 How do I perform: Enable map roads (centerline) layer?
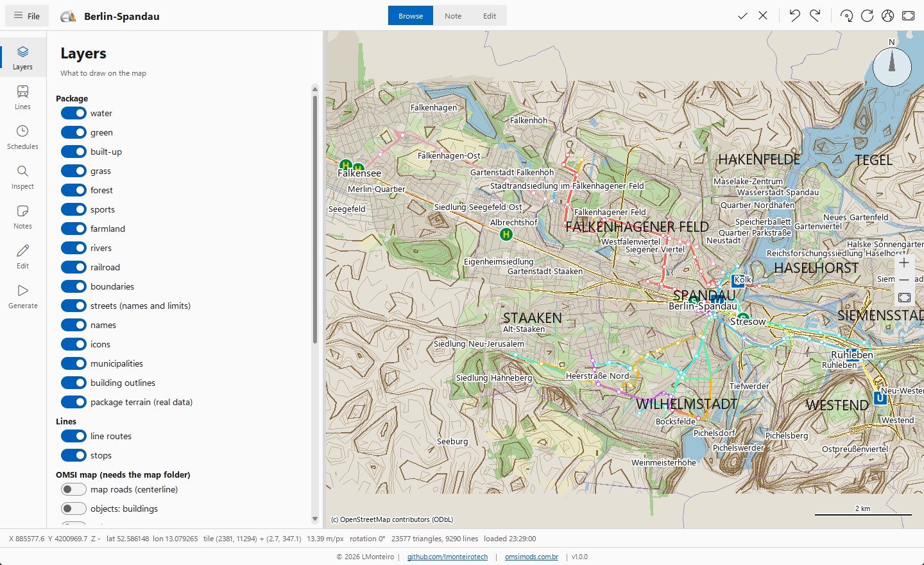74,489
